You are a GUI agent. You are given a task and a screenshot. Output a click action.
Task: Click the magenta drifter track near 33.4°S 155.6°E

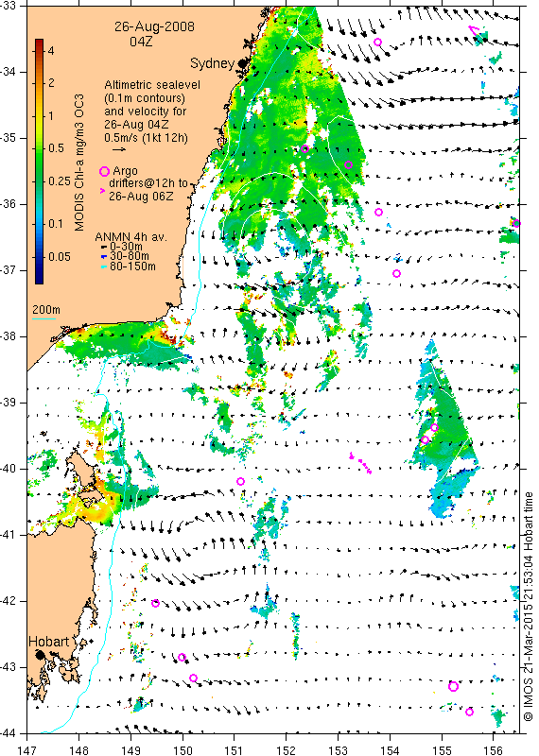click(474, 30)
